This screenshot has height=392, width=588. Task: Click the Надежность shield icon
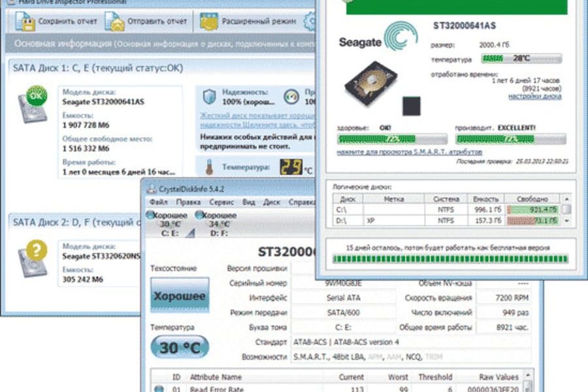click(209, 97)
